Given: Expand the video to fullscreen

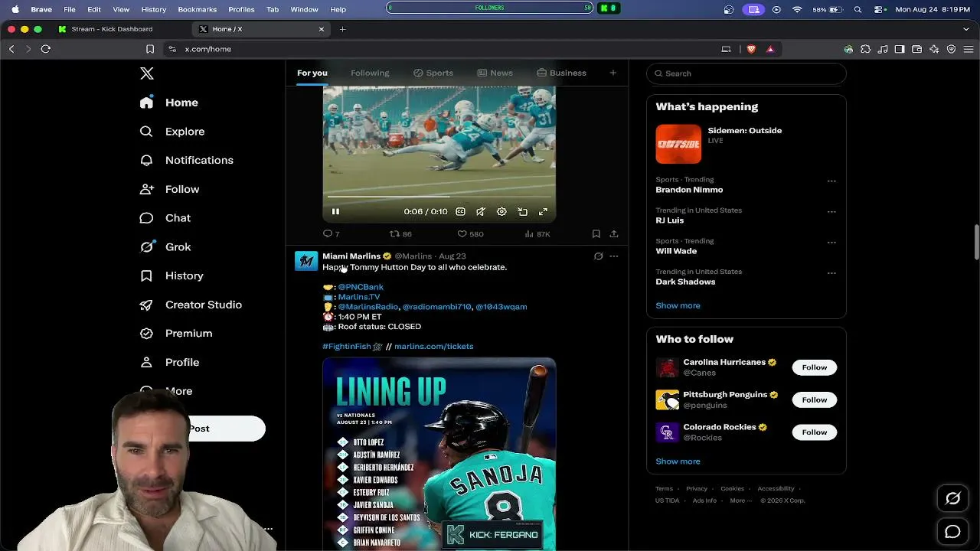Looking at the screenshot, I should coord(543,212).
